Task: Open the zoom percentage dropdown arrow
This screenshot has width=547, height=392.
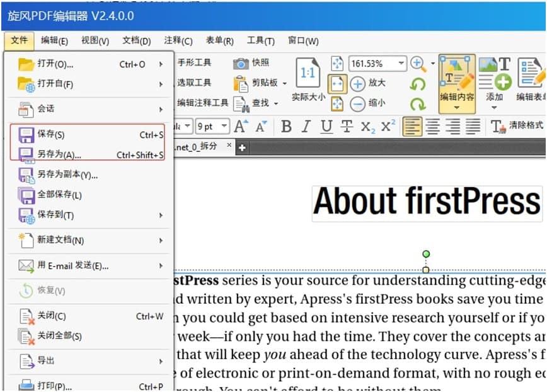Action: 401,64
